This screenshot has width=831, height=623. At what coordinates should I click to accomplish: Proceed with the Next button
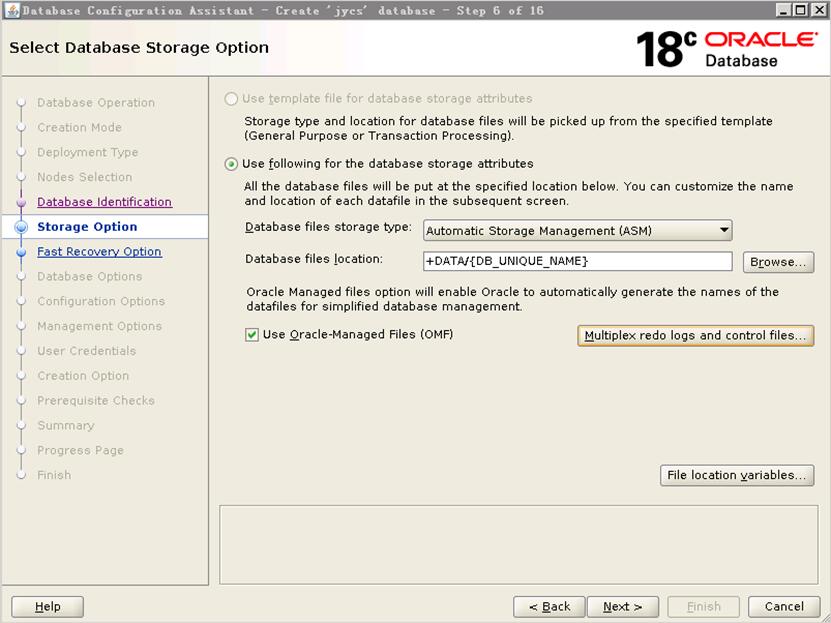pos(623,607)
